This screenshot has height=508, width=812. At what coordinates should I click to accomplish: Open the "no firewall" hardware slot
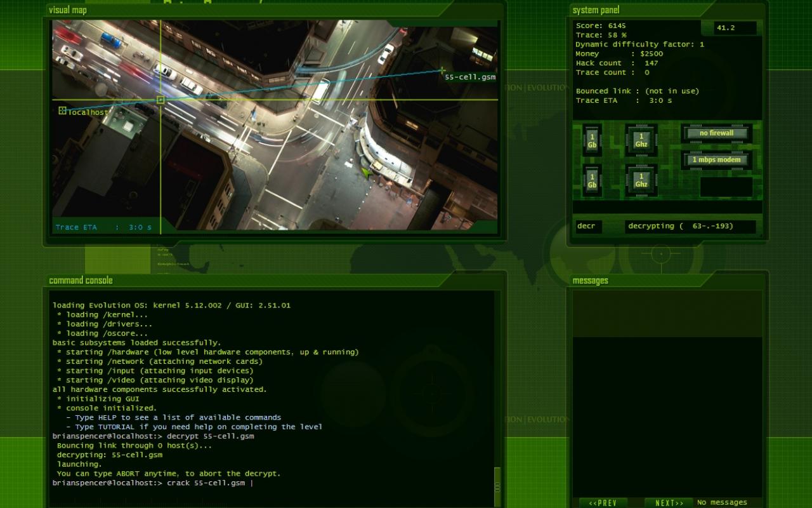click(716, 133)
